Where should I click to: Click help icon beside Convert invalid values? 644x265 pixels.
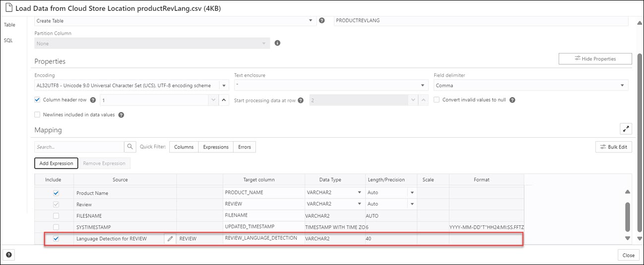click(x=513, y=100)
